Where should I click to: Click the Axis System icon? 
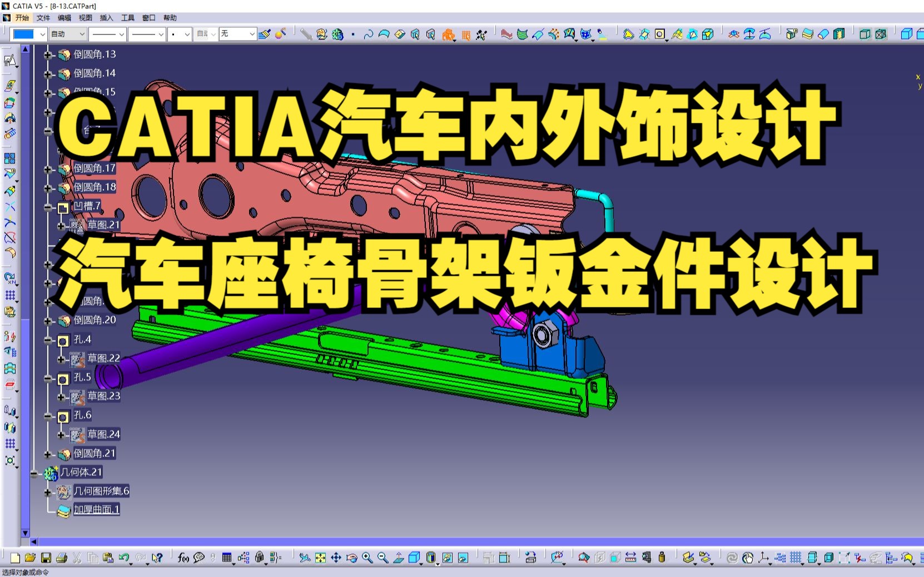[x=763, y=558]
